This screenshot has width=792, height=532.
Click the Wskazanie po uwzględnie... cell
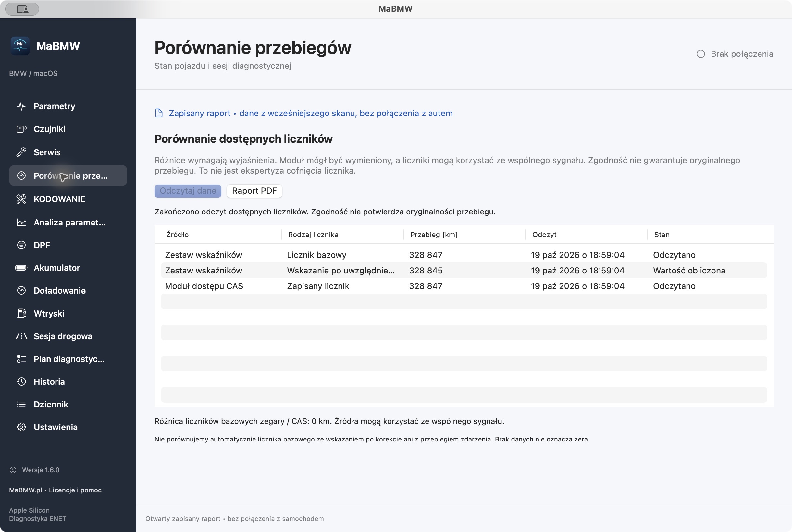click(340, 271)
